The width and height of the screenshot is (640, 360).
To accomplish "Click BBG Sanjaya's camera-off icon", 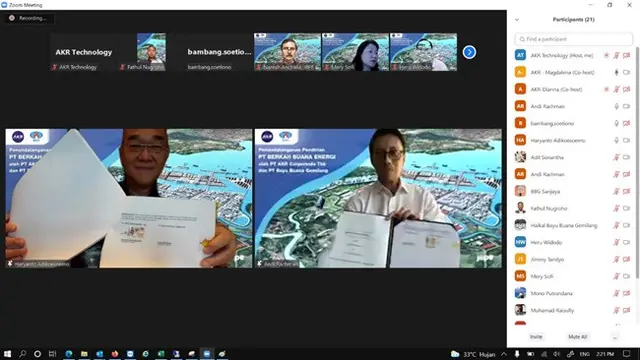I will (627, 191).
